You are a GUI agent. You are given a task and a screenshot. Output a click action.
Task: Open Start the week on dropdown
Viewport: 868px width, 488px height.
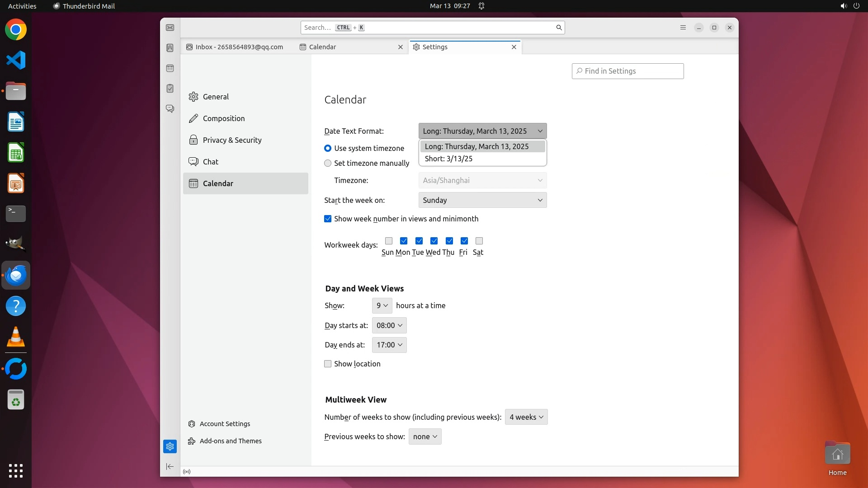[482, 200]
